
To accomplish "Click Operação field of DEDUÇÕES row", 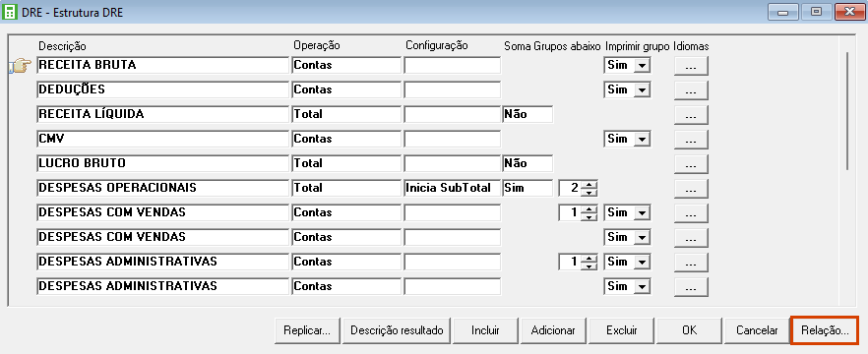I will (x=346, y=89).
